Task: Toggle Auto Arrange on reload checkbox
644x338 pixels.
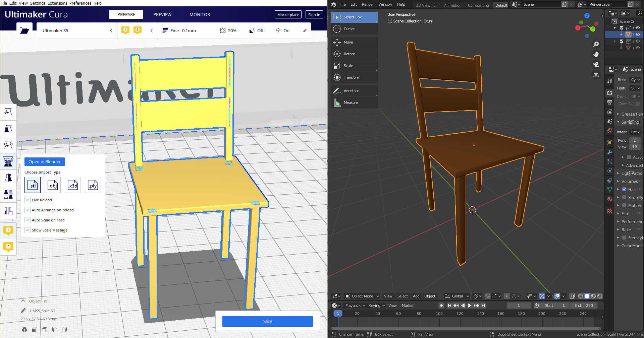Action: tap(28, 210)
